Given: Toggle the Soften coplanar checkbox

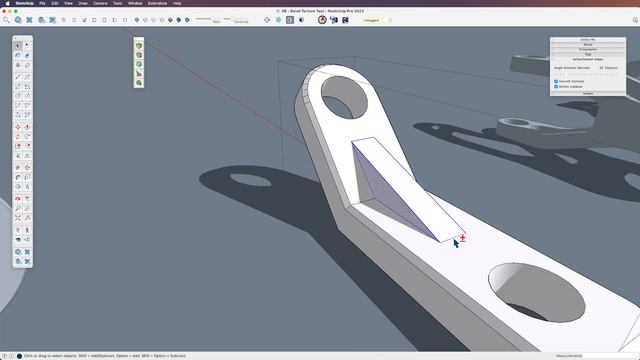Looking at the screenshot, I should coord(556,87).
